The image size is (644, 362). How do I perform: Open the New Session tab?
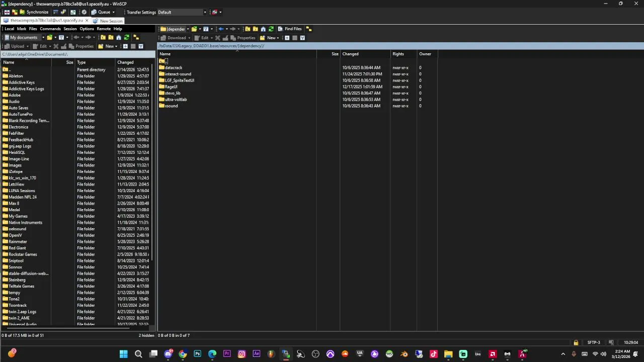click(x=107, y=21)
